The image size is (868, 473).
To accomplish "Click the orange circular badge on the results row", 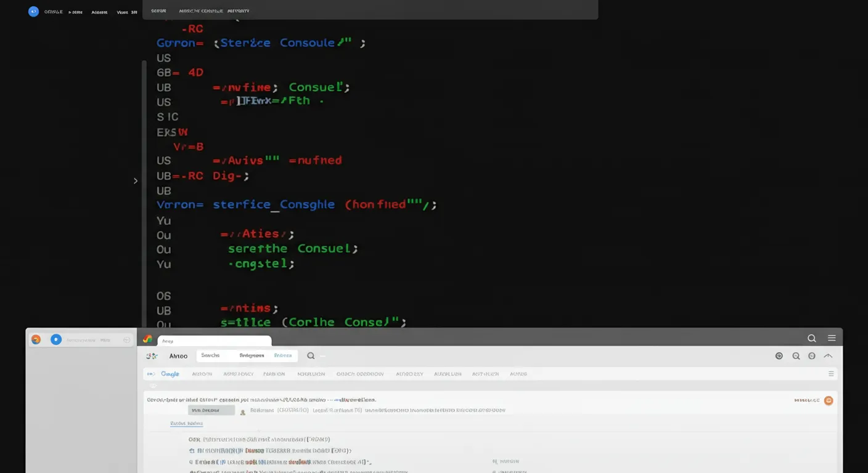I will [x=829, y=400].
